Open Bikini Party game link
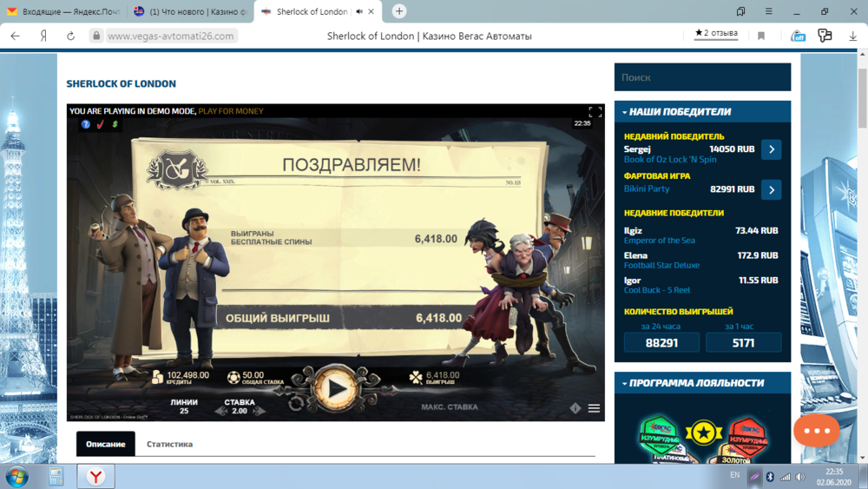 pyautogui.click(x=647, y=188)
